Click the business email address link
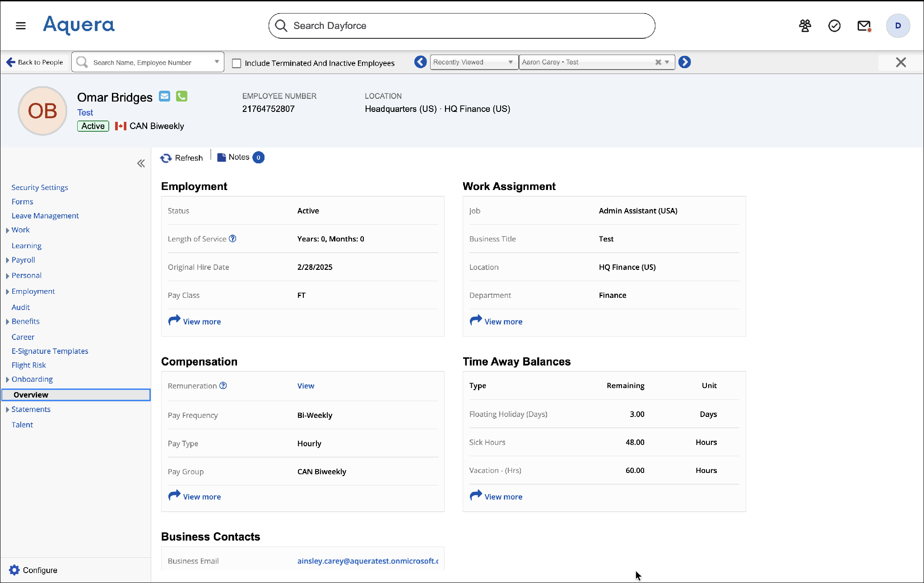Screen dimensions: 924x583 (368, 561)
